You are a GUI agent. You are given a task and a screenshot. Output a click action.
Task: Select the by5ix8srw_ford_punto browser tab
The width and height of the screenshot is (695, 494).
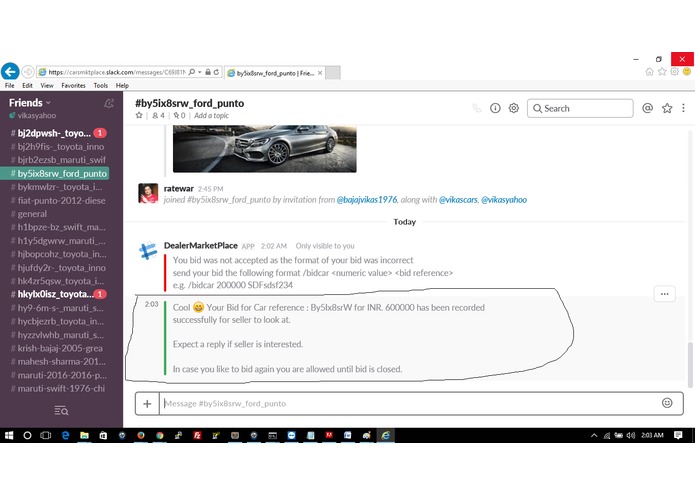coord(275,73)
